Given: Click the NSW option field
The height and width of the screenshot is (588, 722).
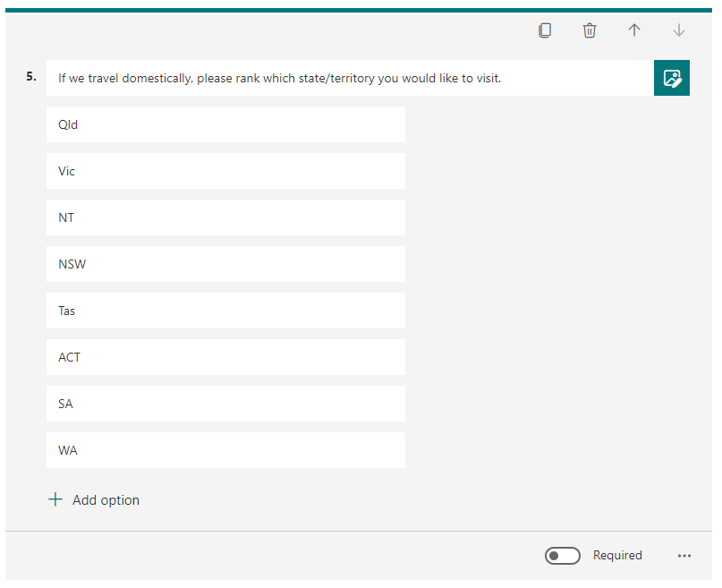Looking at the screenshot, I should [225, 264].
